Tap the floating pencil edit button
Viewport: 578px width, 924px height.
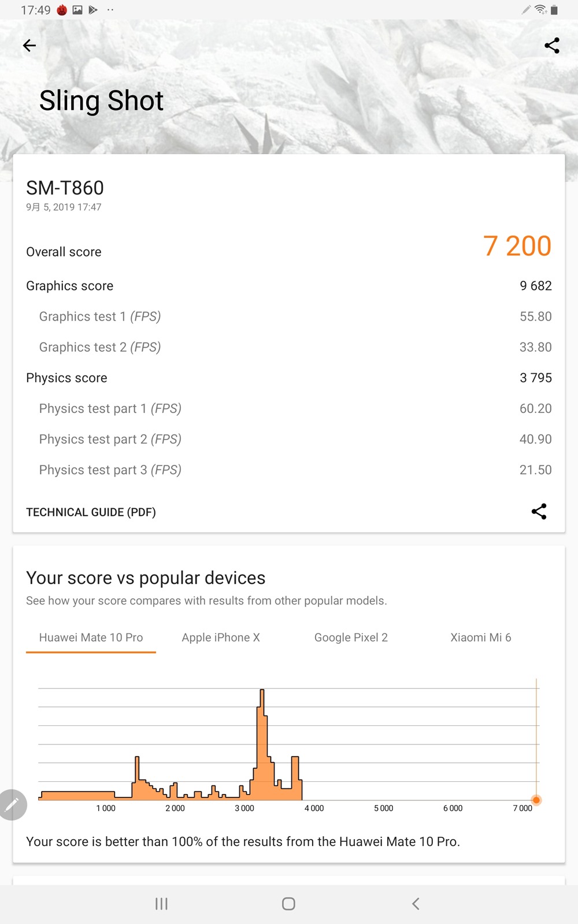(12, 804)
